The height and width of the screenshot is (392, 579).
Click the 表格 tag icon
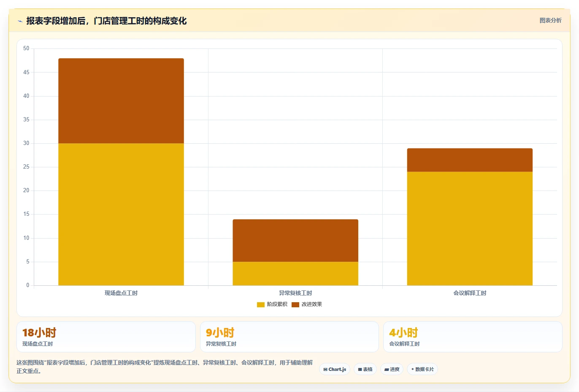pyautogui.click(x=360, y=369)
